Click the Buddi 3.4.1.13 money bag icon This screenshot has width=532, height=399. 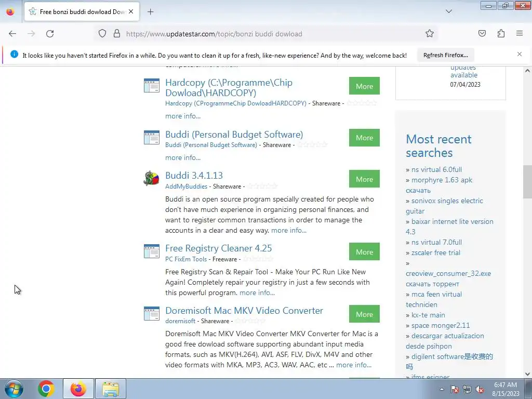pos(151,178)
